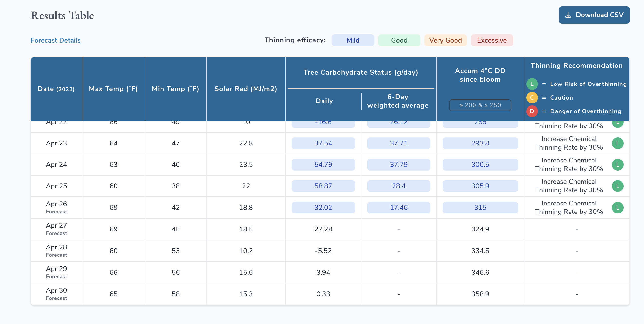
Task: Click the L risk badge for Apr 26
Action: 617,208
